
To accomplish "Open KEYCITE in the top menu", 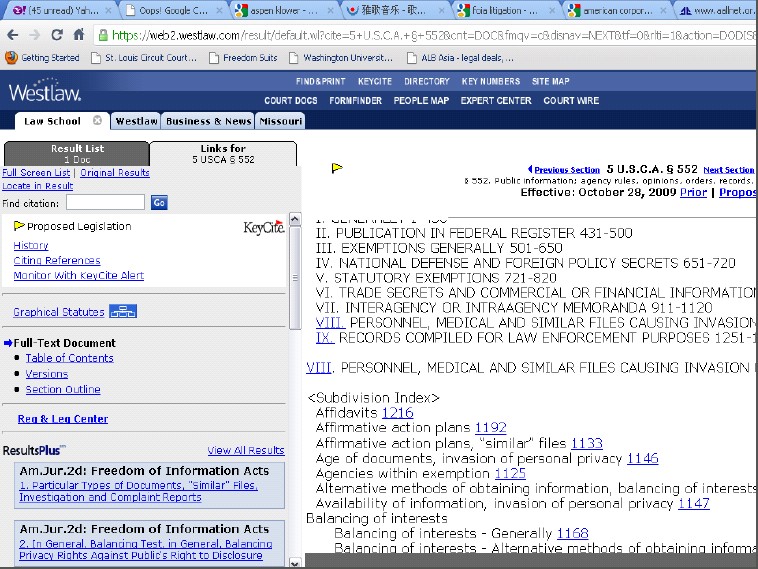I will click(x=375, y=81).
